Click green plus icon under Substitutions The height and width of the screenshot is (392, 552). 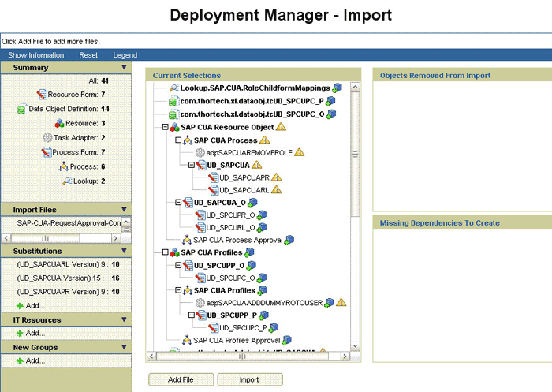click(x=20, y=306)
